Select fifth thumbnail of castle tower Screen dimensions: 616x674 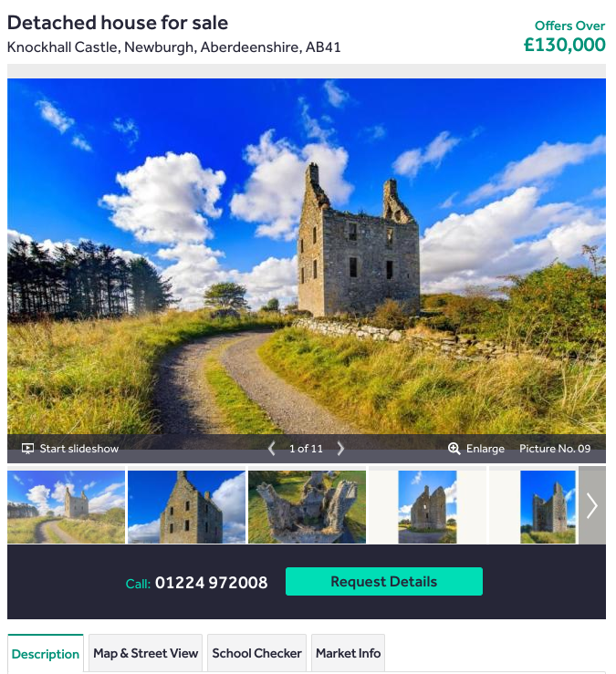coord(548,507)
